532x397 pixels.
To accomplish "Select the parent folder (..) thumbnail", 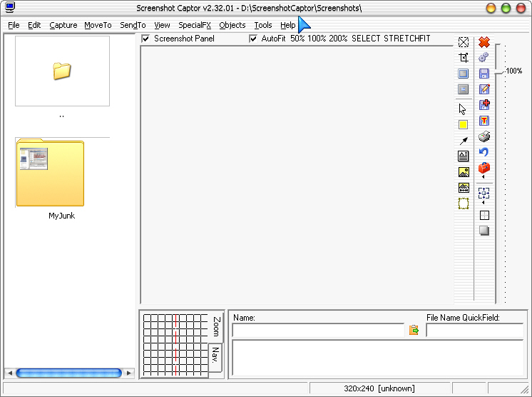I will (x=62, y=71).
